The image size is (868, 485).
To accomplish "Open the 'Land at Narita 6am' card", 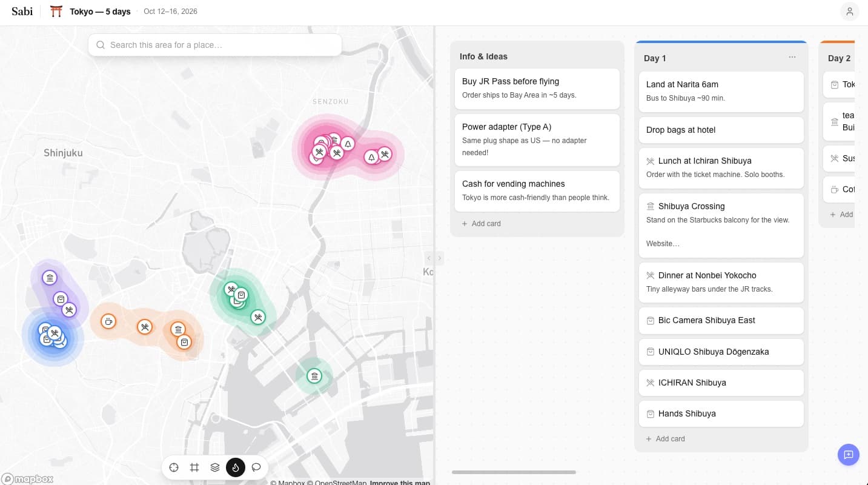I will click(721, 92).
